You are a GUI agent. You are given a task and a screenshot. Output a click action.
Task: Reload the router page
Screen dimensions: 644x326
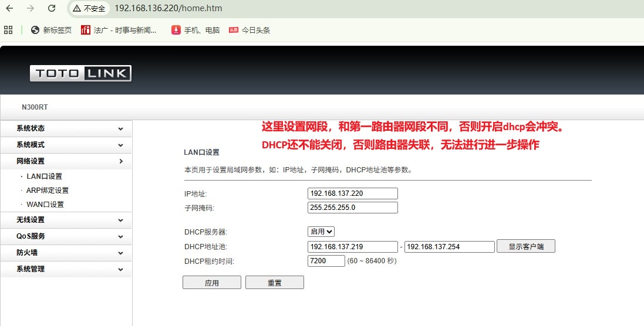coord(52,9)
